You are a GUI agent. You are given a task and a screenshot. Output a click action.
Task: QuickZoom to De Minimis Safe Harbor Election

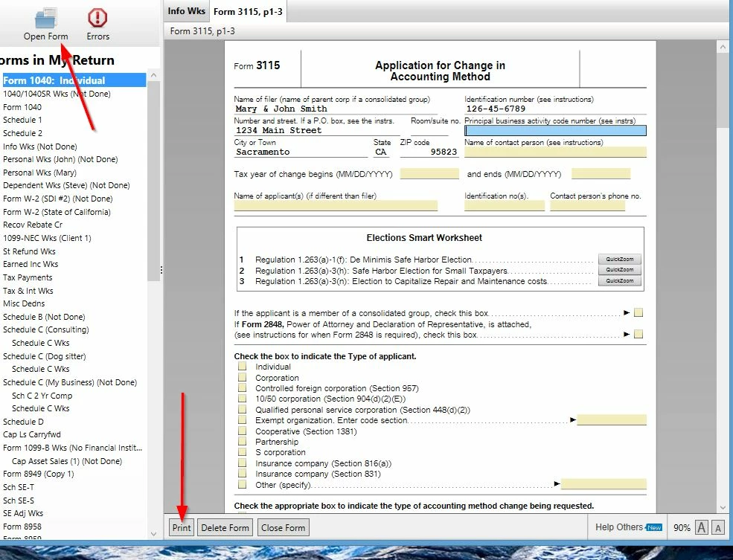[619, 260]
